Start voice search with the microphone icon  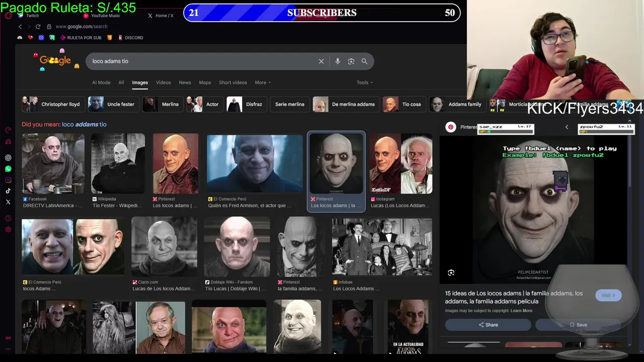point(338,61)
